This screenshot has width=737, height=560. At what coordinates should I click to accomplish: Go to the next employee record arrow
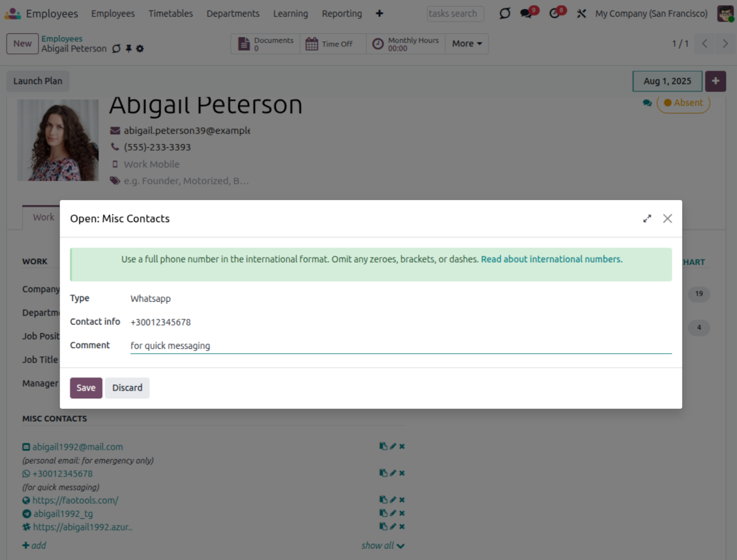tap(725, 44)
